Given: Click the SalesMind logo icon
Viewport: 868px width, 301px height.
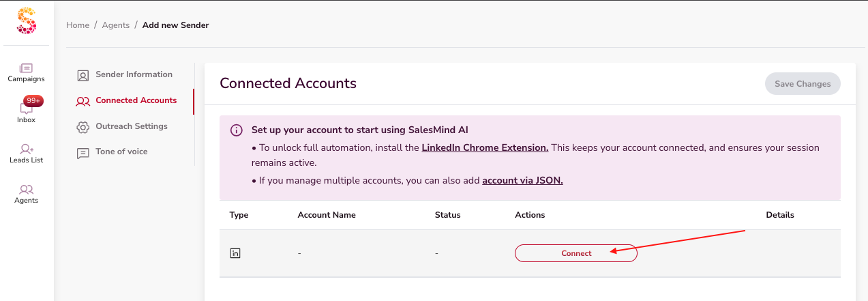Looking at the screenshot, I should (26, 20).
